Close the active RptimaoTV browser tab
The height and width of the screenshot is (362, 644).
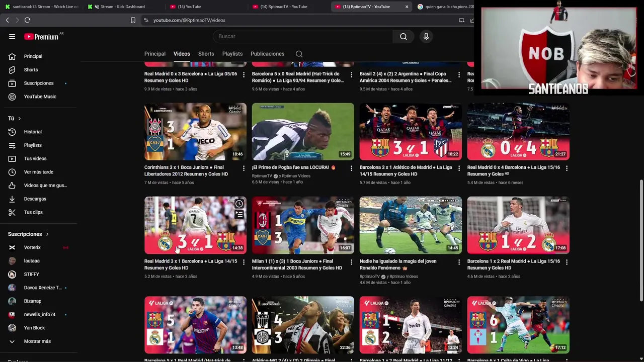(x=407, y=7)
